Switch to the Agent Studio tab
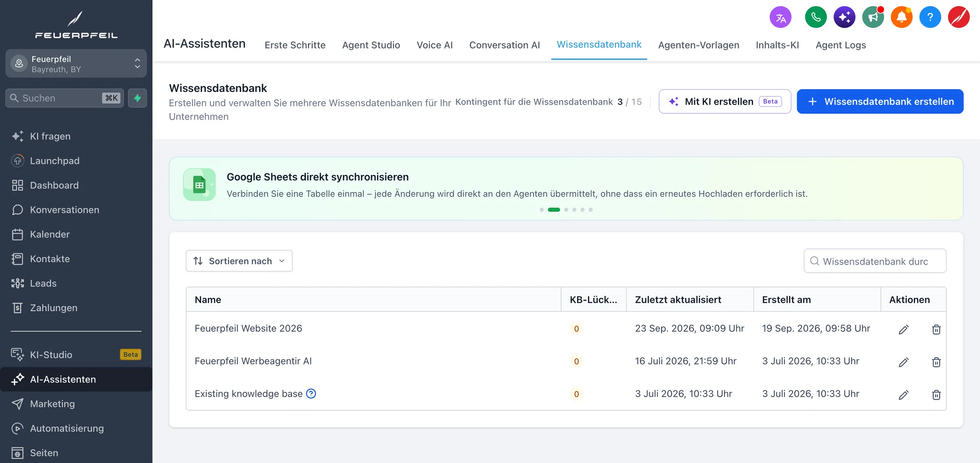 pyautogui.click(x=371, y=45)
